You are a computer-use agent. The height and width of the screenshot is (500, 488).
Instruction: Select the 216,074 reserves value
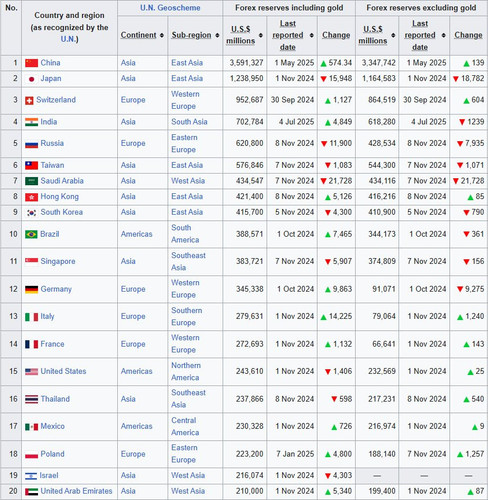tap(249, 475)
